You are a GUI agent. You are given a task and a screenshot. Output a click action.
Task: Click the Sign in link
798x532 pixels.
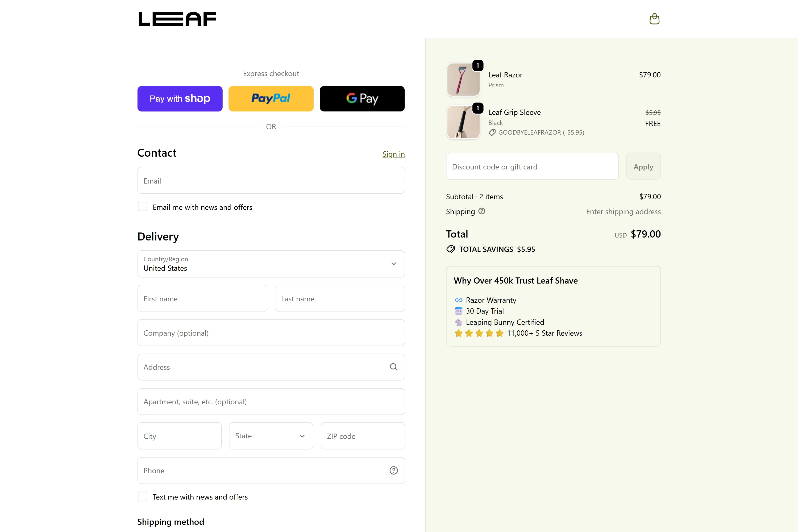click(x=393, y=154)
